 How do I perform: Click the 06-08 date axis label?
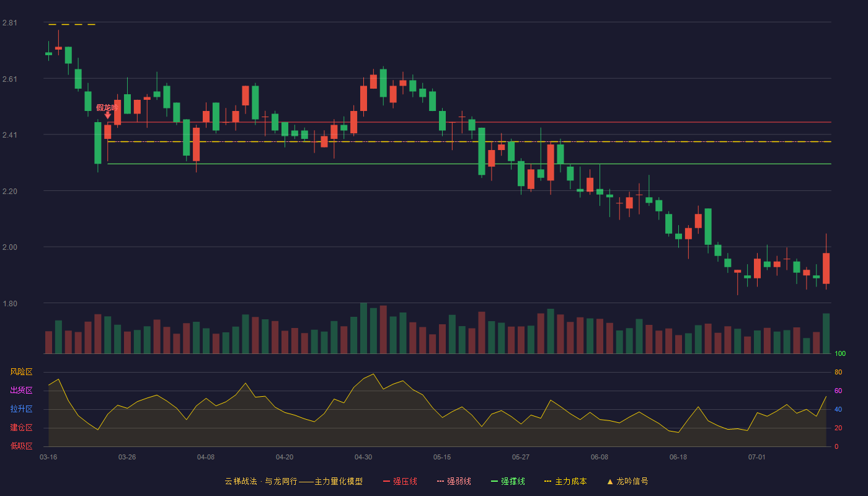point(600,457)
